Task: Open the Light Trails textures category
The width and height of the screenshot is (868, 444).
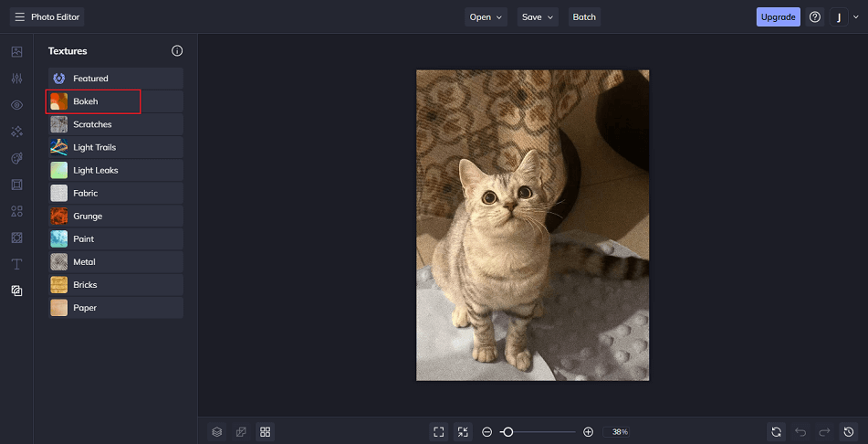Action: click(116, 147)
